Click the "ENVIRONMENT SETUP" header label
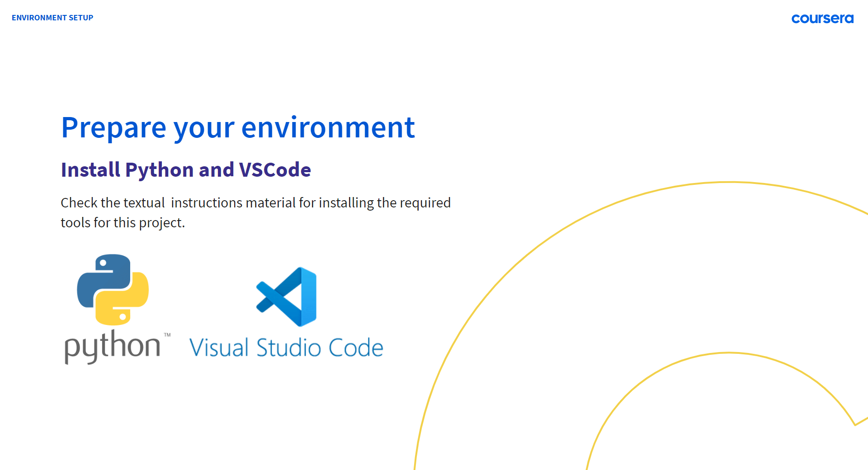868x470 pixels. 52,18
